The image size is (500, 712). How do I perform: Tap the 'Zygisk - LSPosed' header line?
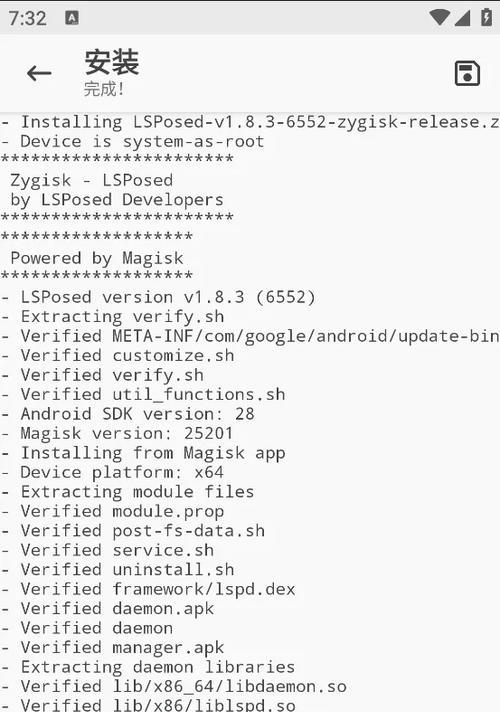coord(92,180)
